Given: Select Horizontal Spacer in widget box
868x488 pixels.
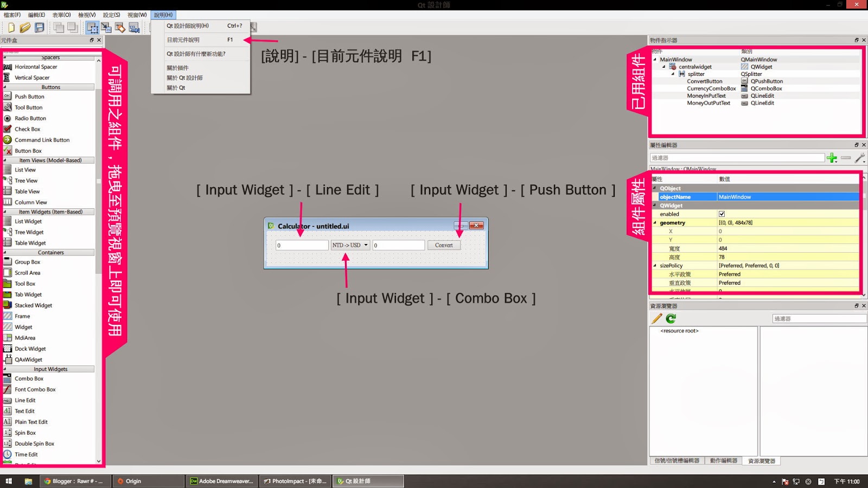Looking at the screenshot, I should (36, 67).
